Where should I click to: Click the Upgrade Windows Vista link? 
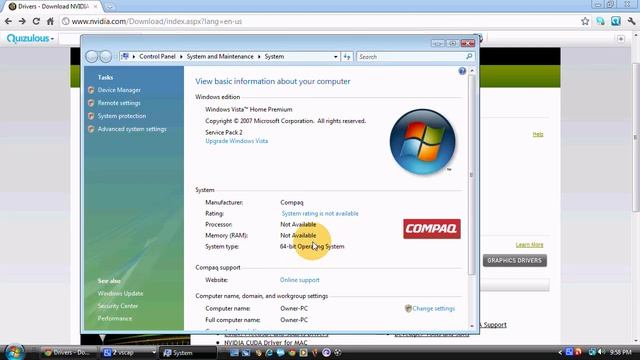[x=237, y=141]
